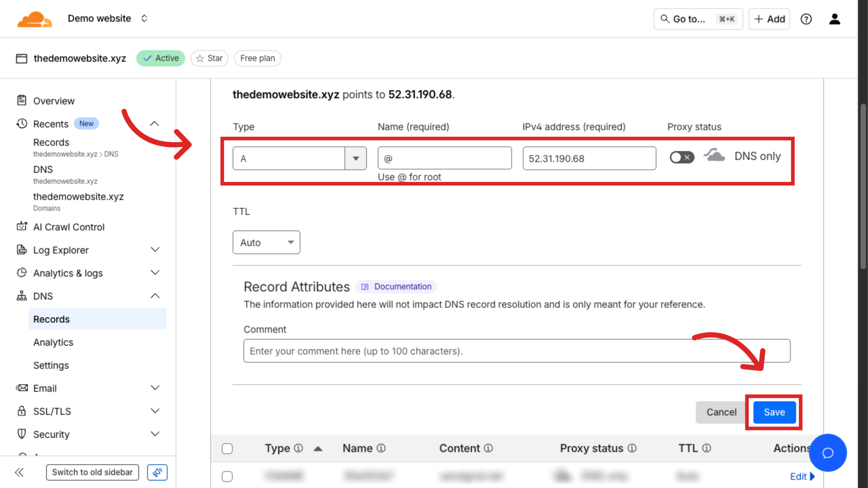This screenshot has width=868, height=488.
Task: Click the Cloudflare logo icon
Action: [x=35, y=19]
